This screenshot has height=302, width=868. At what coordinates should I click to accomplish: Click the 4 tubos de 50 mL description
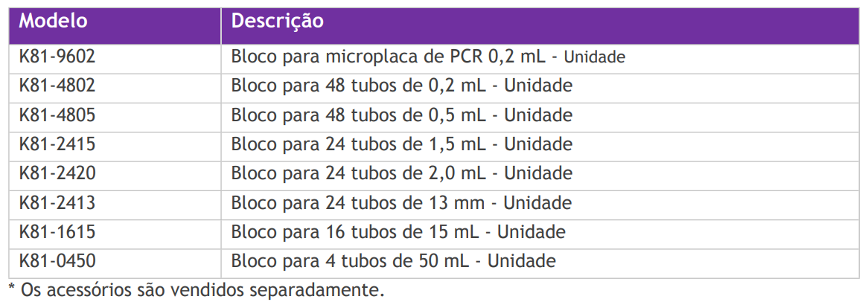[x=393, y=261]
